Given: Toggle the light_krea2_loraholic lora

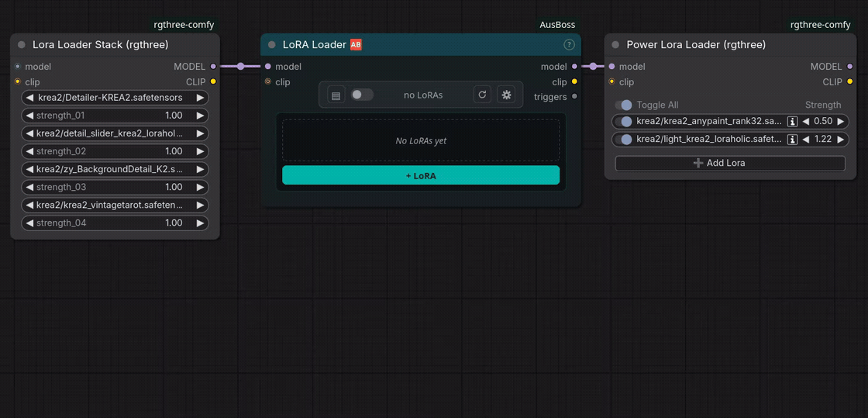Looking at the screenshot, I should click(x=623, y=139).
